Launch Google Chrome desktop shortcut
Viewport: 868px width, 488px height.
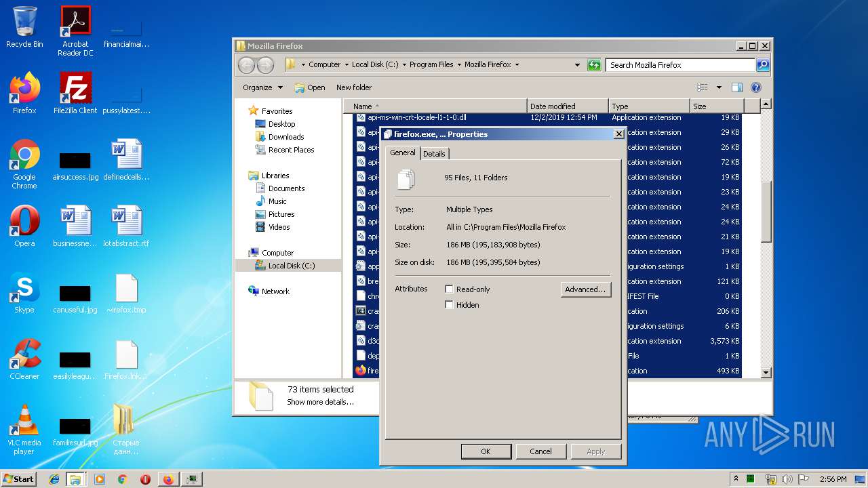24,164
